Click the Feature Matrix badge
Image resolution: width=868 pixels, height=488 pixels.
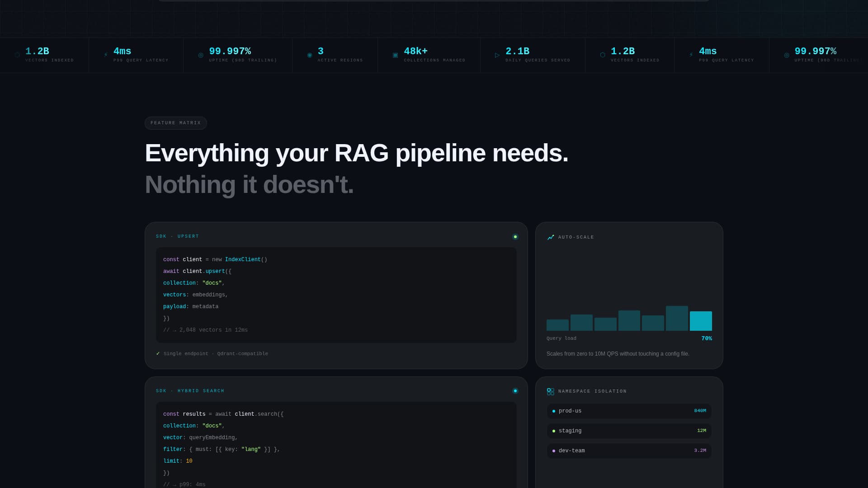pyautogui.click(x=176, y=123)
